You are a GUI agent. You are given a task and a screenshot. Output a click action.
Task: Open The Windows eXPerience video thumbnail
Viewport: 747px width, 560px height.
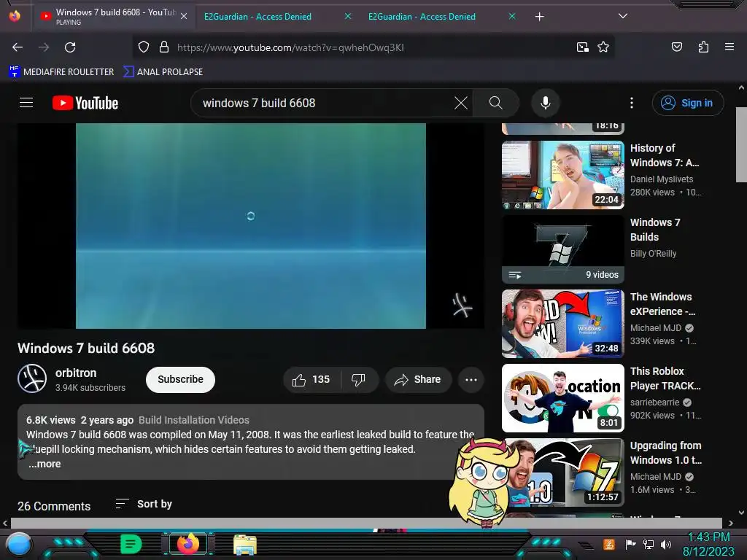pos(562,323)
